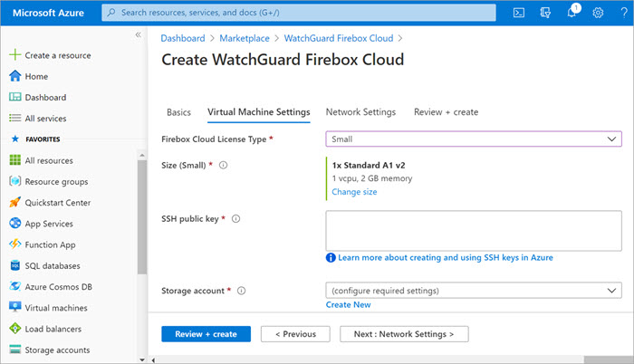Click the Azure Cosmos DB icon
This screenshot has height=364, width=634.
15,286
